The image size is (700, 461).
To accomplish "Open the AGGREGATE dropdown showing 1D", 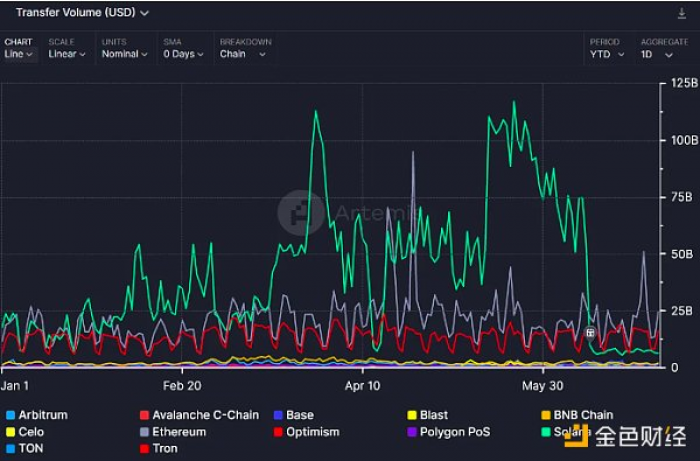I will tap(664, 48).
